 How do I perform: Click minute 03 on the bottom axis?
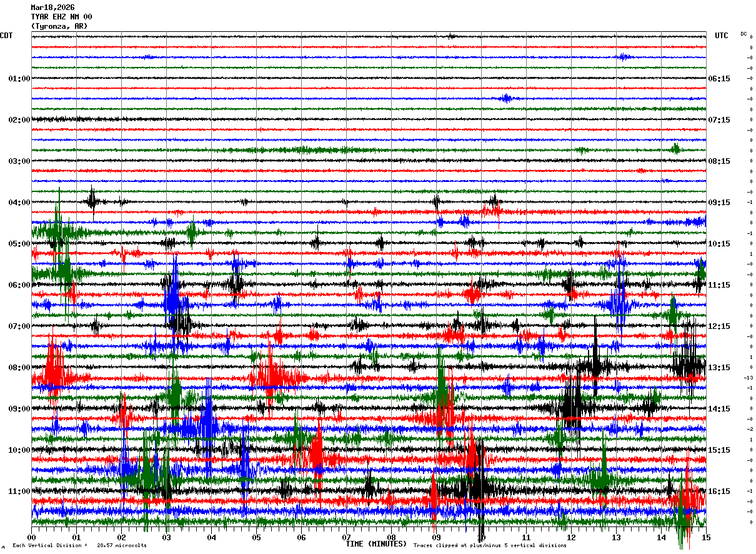167,537
